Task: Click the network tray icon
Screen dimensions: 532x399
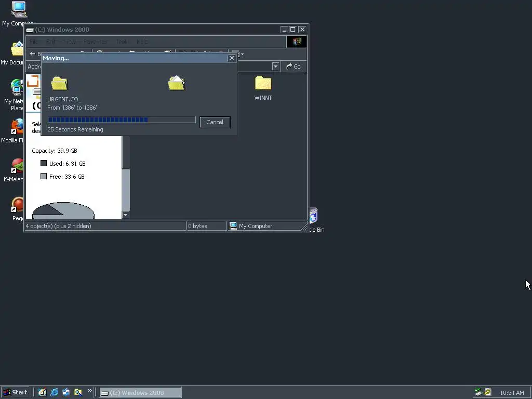Action: click(478, 392)
